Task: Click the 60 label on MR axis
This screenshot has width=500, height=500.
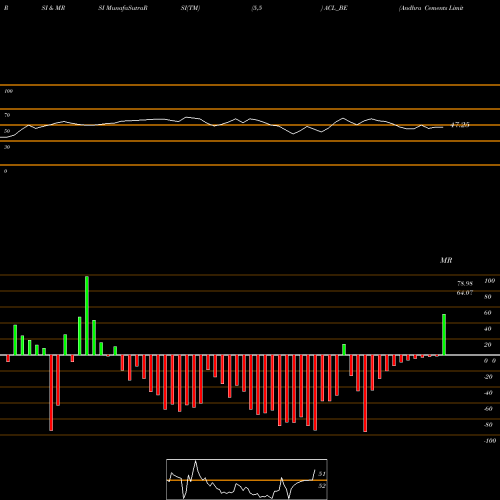Action: click(x=488, y=313)
